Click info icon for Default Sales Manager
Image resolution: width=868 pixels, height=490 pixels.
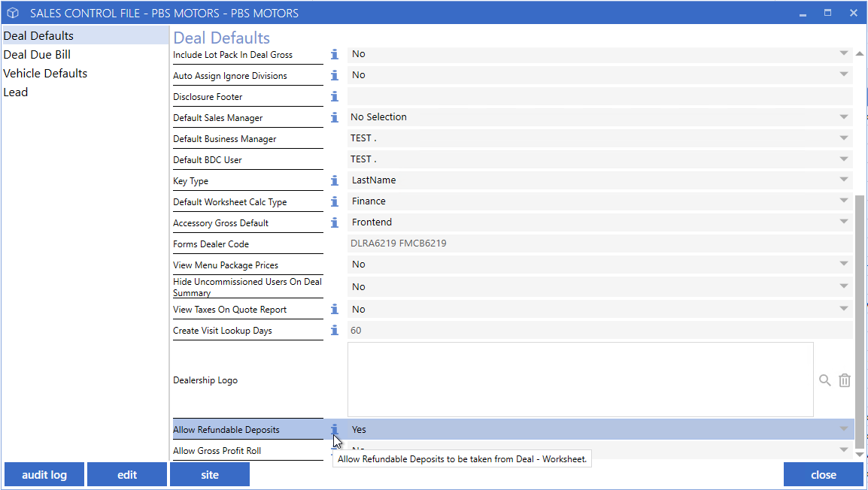[335, 117]
